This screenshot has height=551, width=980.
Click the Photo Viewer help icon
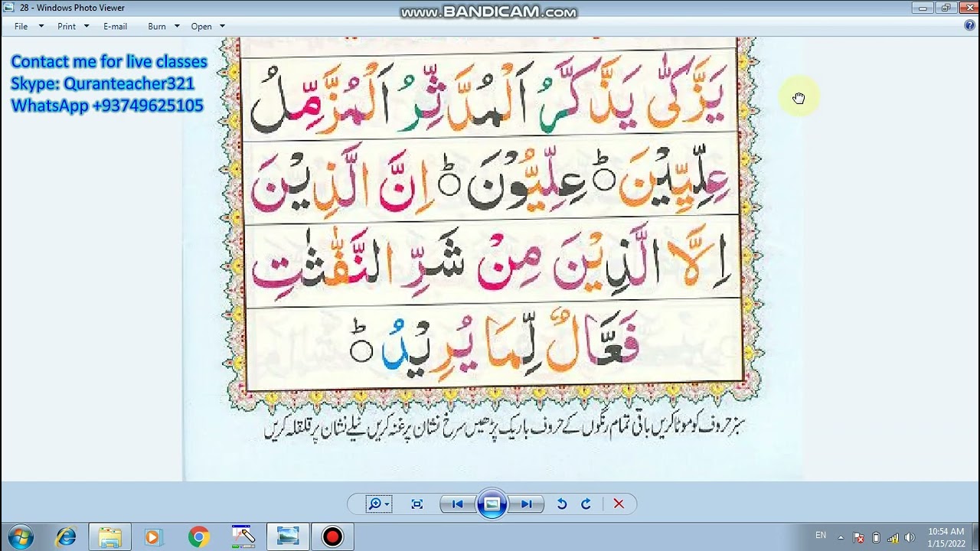[969, 25]
